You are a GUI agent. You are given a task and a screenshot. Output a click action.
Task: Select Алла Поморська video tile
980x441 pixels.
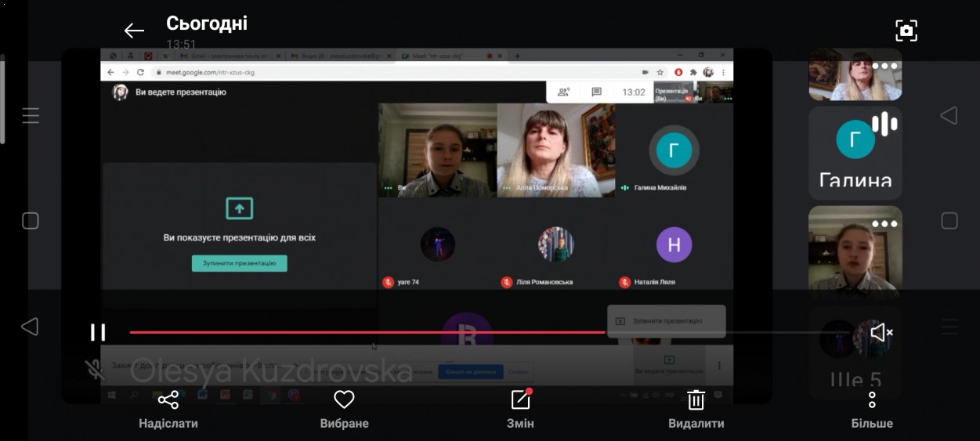[x=556, y=150]
